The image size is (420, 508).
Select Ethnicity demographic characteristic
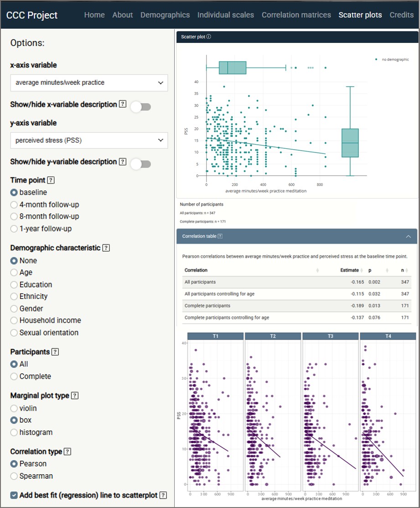[14, 296]
